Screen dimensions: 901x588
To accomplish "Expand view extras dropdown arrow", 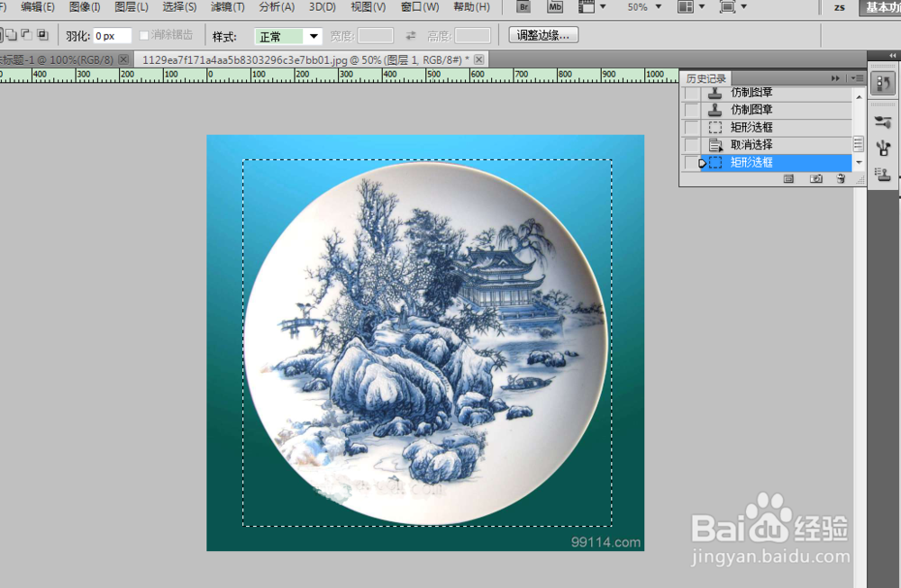I will (x=603, y=7).
